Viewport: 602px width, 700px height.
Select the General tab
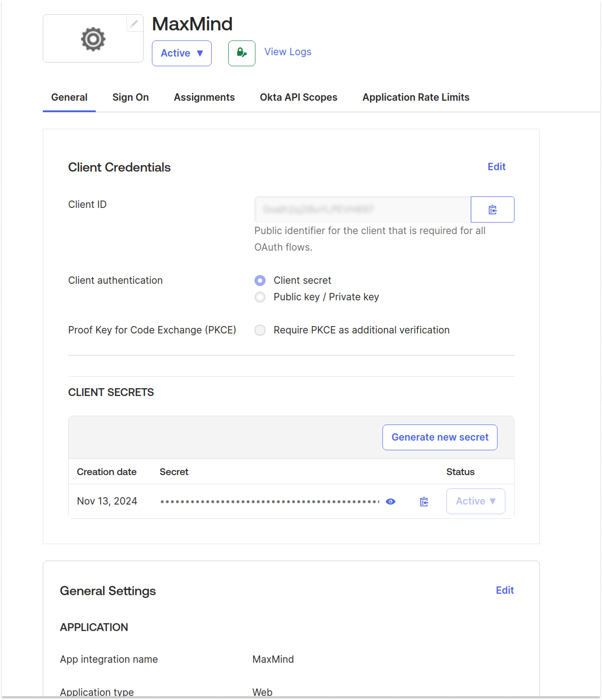click(69, 97)
